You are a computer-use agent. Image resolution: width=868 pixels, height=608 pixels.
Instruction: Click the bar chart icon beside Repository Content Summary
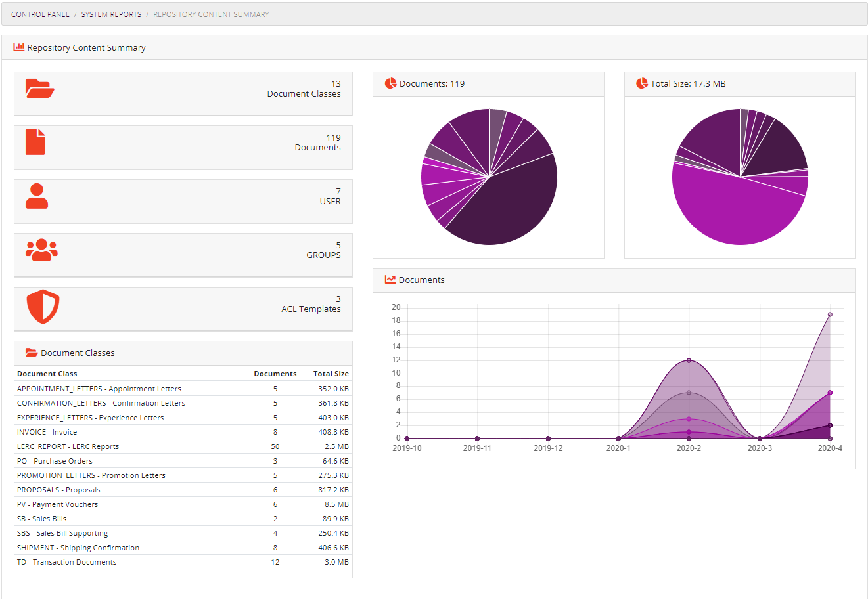tap(18, 47)
